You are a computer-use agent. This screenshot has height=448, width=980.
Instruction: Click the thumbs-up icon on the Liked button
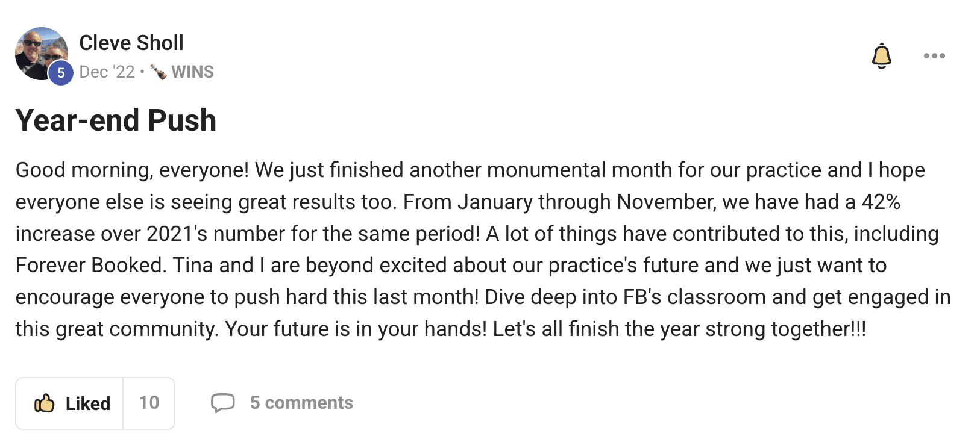click(x=45, y=403)
